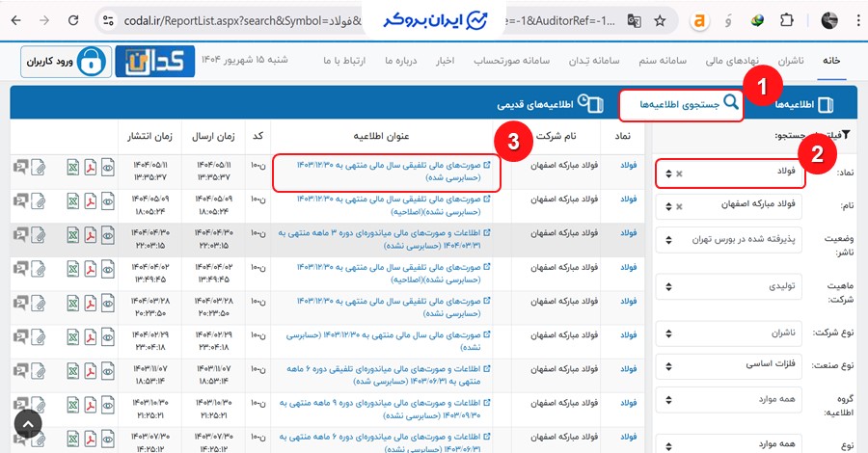The image size is (868, 453).
Task: Click the scroll-to-top arrow button
Action: tap(28, 424)
